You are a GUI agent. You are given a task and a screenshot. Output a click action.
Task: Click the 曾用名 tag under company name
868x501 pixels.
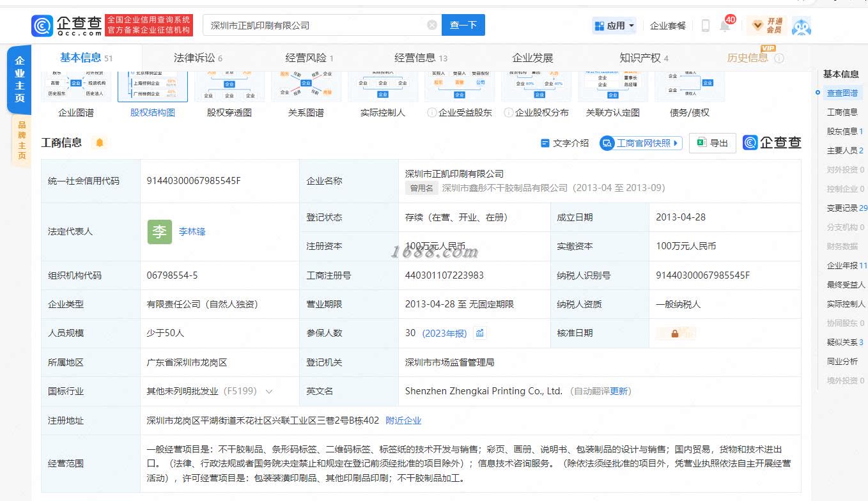tap(422, 188)
